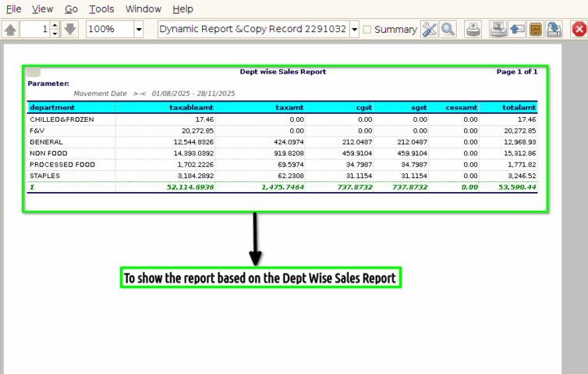
Task: Click total amount 1,771.82 for PROCESSED FOOD
Action: point(522,165)
